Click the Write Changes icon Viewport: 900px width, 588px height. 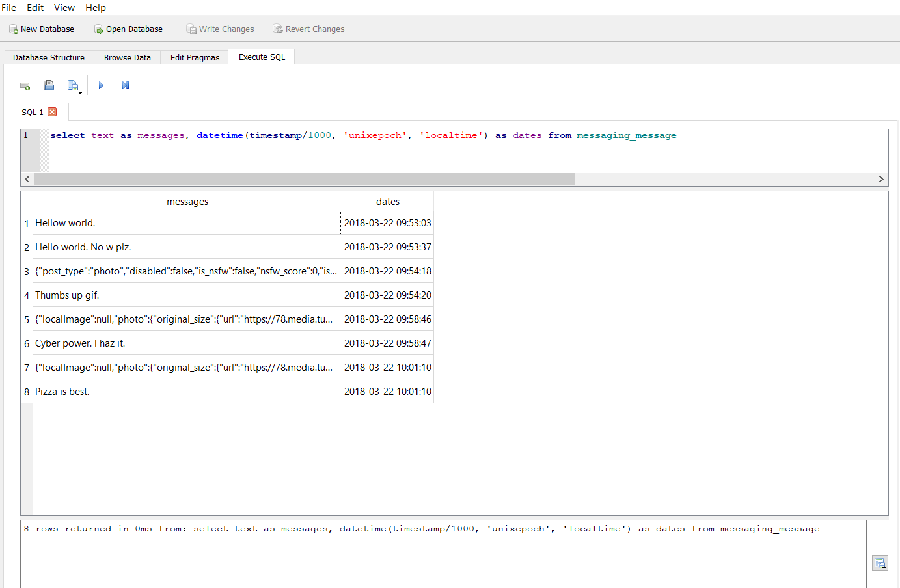[191, 29]
